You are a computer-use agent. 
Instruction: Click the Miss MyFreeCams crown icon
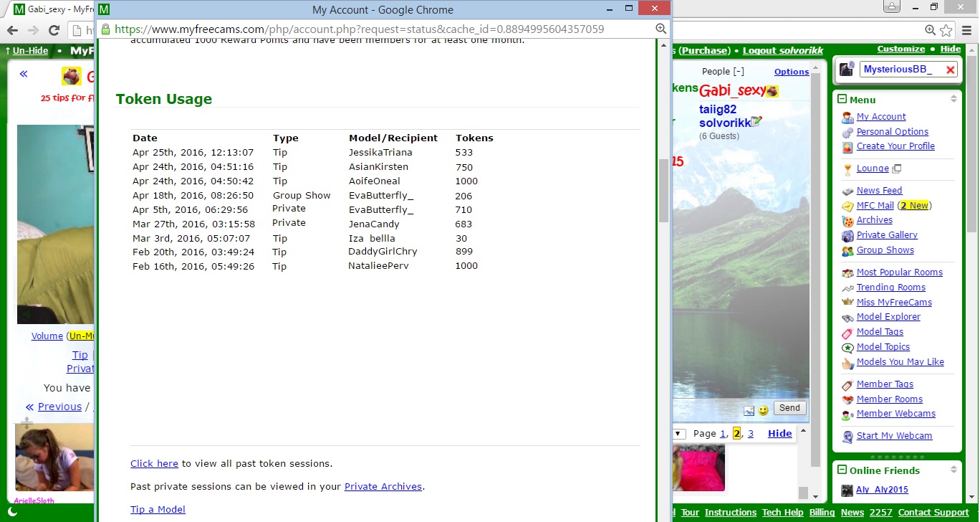coord(847,303)
